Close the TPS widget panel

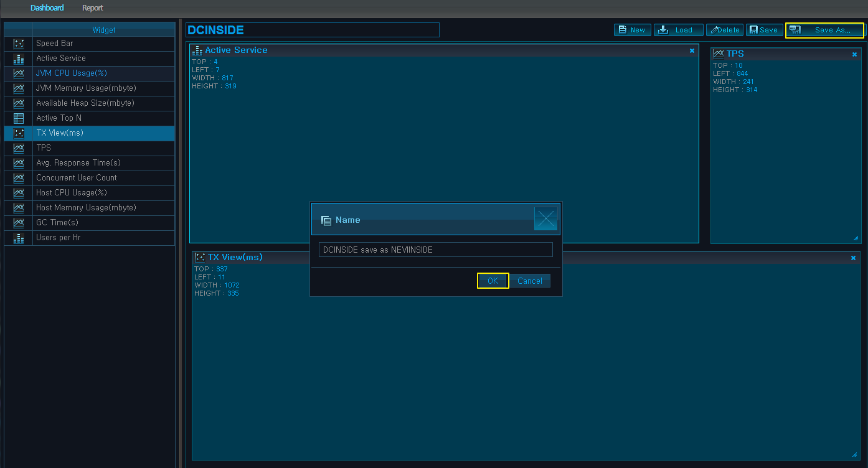click(x=854, y=55)
